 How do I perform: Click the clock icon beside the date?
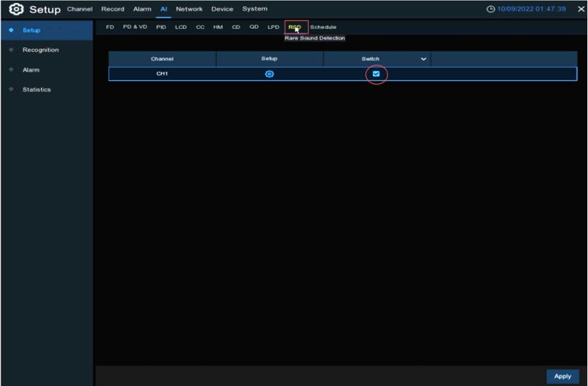point(490,9)
